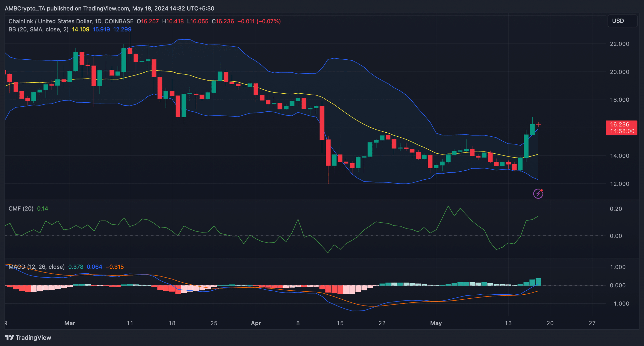Click the Apr label on time axis

click(256, 323)
